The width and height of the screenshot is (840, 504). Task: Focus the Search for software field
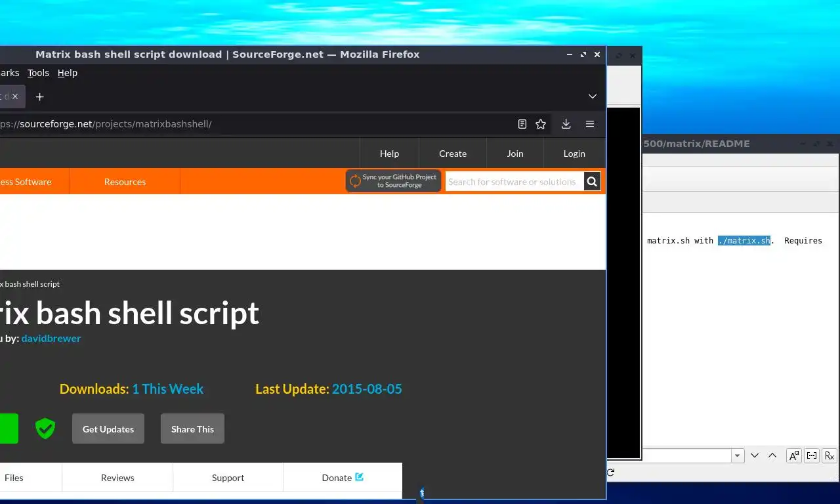514,182
